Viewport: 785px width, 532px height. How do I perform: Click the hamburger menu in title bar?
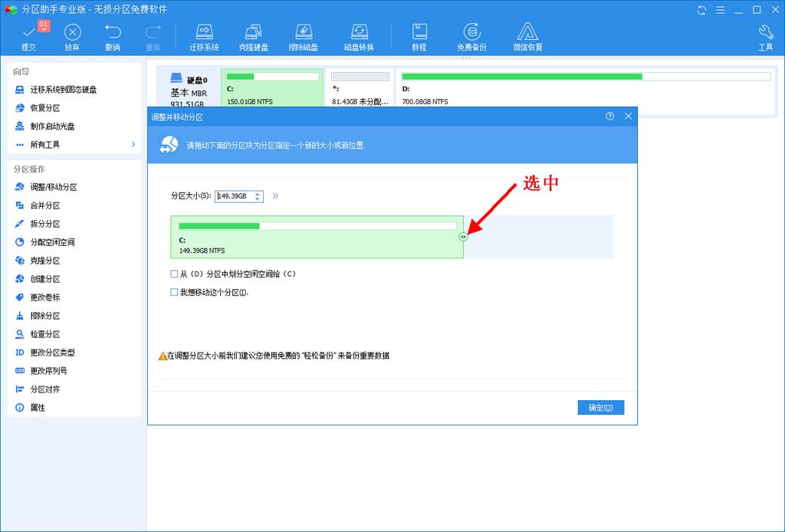tap(719, 8)
